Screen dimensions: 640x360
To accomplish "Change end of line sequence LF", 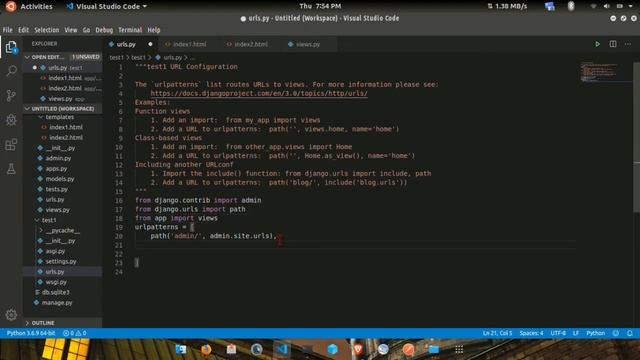I will pos(576,333).
